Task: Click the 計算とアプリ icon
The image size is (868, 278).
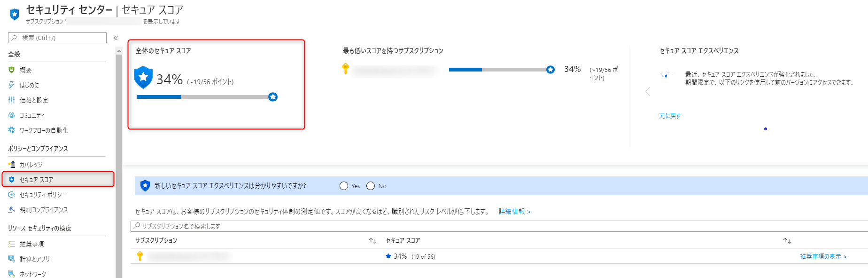Action: 12,259
